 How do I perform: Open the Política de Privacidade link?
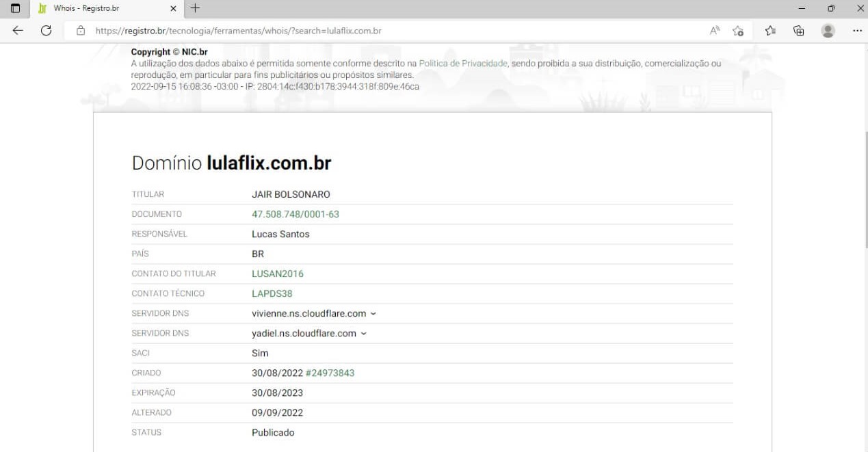pos(462,64)
